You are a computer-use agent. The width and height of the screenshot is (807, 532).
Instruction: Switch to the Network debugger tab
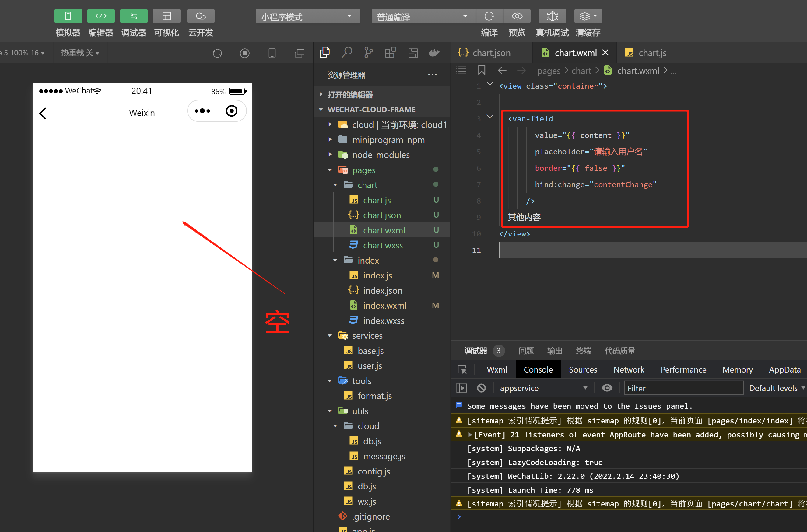coord(629,369)
